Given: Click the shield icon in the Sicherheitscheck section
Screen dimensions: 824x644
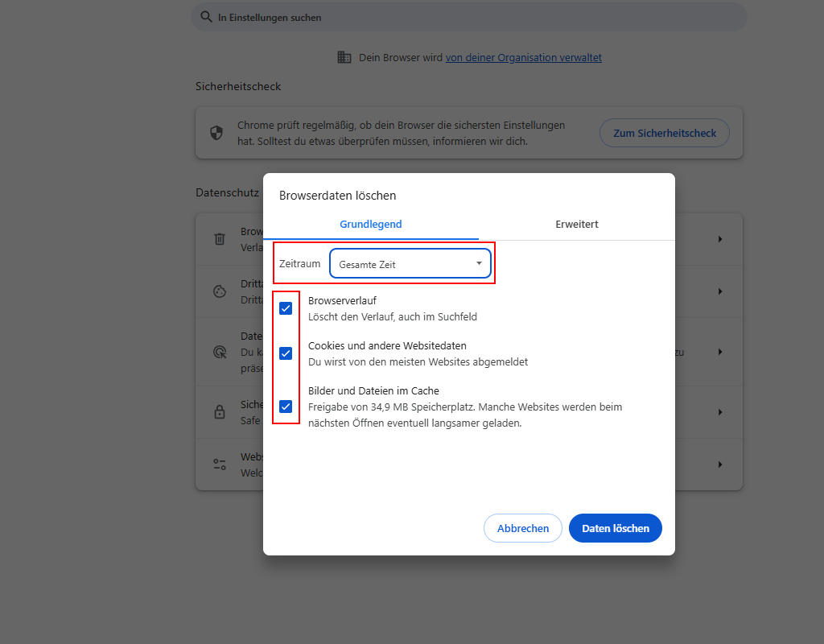Looking at the screenshot, I should 216,133.
